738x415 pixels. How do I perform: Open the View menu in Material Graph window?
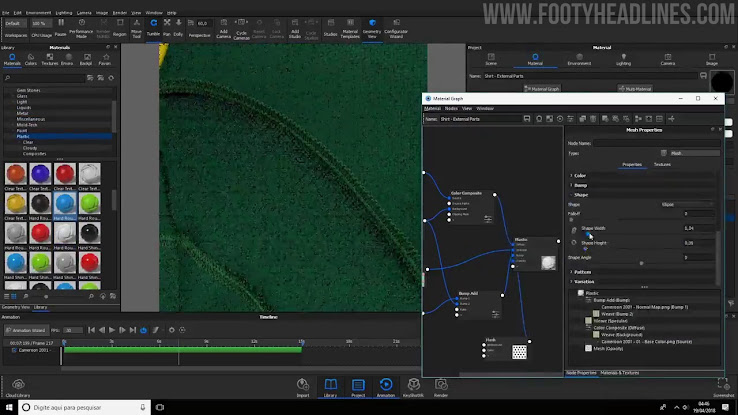pyautogui.click(x=467, y=109)
